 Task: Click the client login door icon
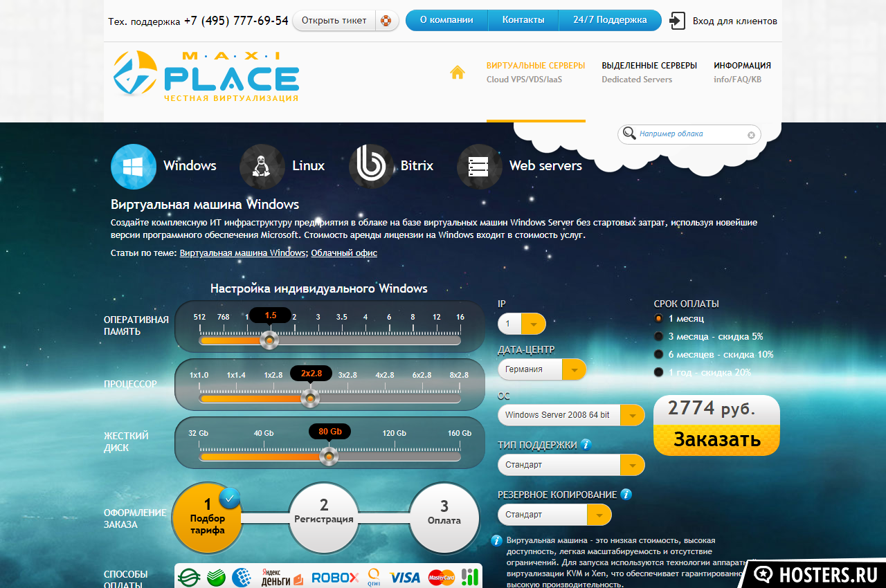[x=677, y=21]
